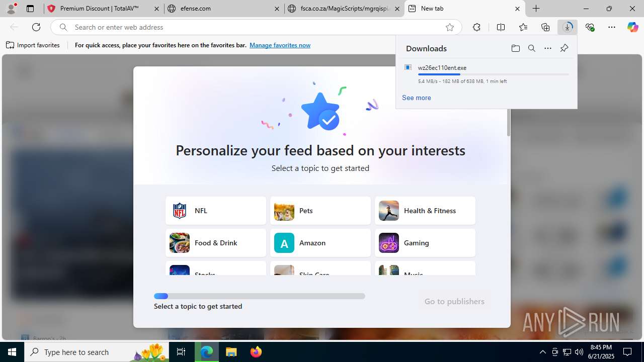Close the TotalAV Premium Discount tab

[x=156, y=9]
